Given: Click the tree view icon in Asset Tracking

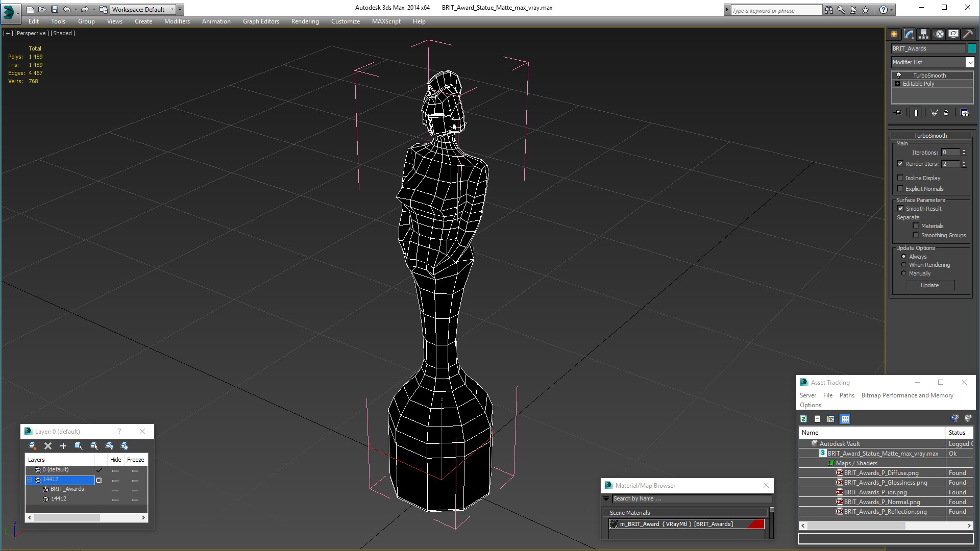Looking at the screenshot, I should tap(831, 419).
